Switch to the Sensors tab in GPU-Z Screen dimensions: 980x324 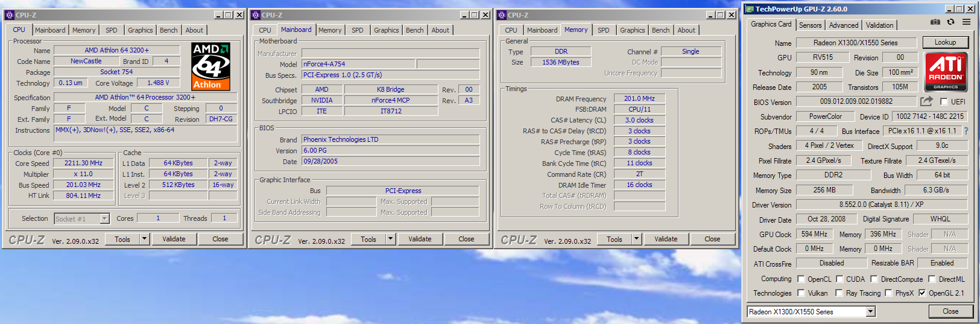point(810,25)
